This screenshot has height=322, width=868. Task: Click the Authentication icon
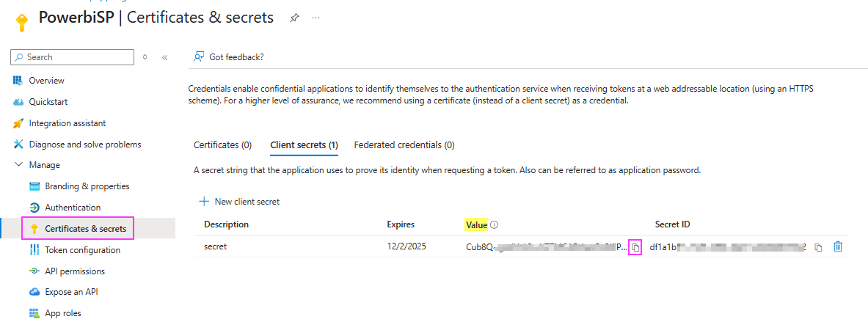point(34,208)
